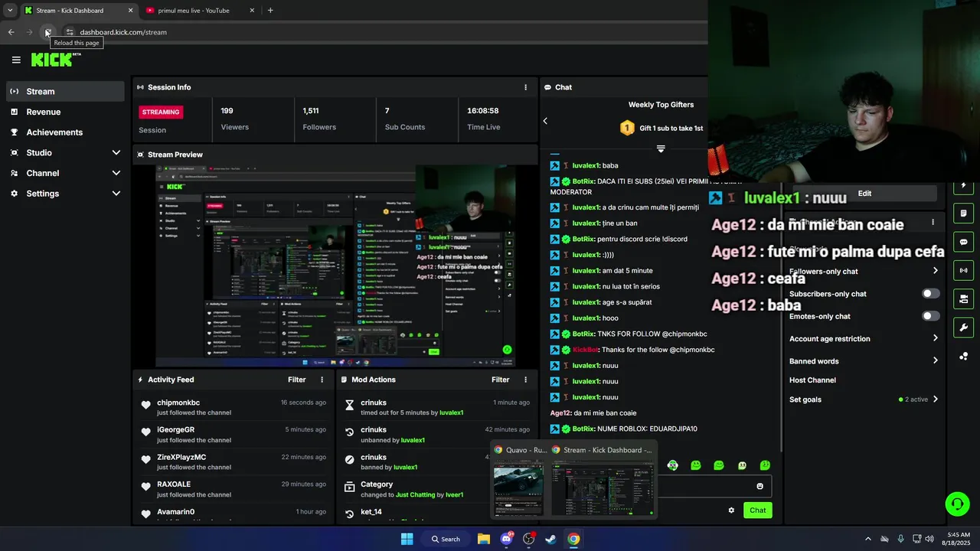The image size is (980, 551).
Task: Open Activity Feed three-dot menu
Action: tap(322, 380)
